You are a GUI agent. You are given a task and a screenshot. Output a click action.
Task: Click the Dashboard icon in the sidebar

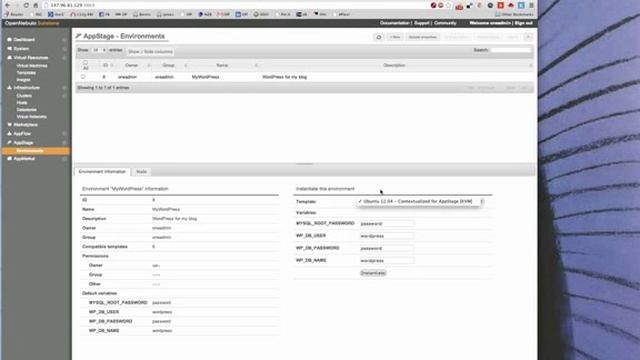coord(9,40)
